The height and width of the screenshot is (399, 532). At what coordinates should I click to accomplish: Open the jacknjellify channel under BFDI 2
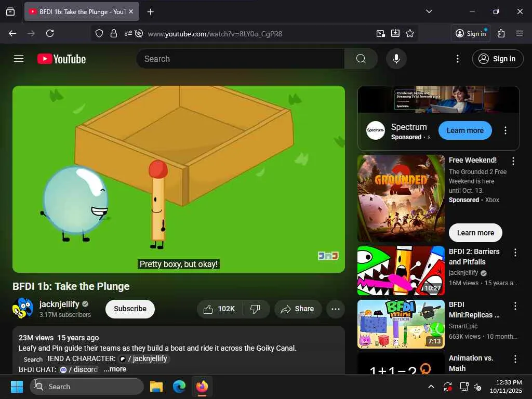463,273
